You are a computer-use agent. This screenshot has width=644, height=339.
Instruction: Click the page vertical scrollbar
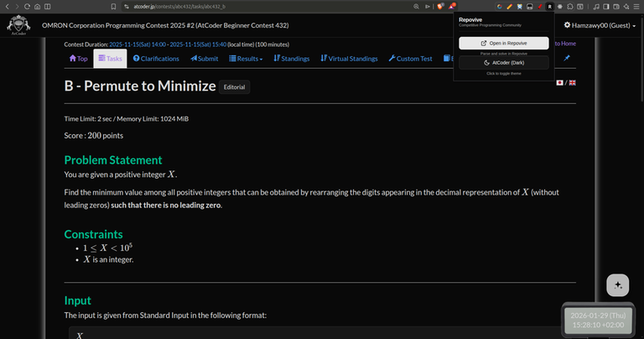(641, 58)
